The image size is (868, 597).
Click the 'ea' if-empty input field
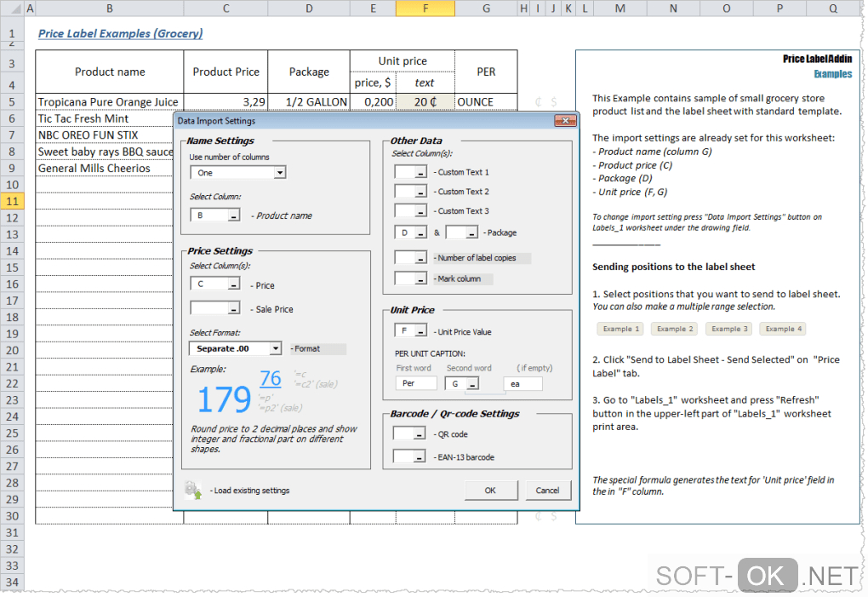pos(522,384)
